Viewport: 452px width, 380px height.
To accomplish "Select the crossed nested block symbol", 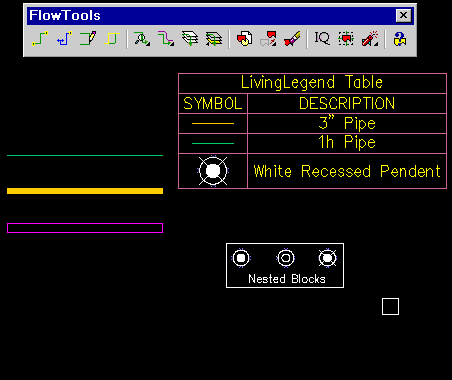I will 327,258.
